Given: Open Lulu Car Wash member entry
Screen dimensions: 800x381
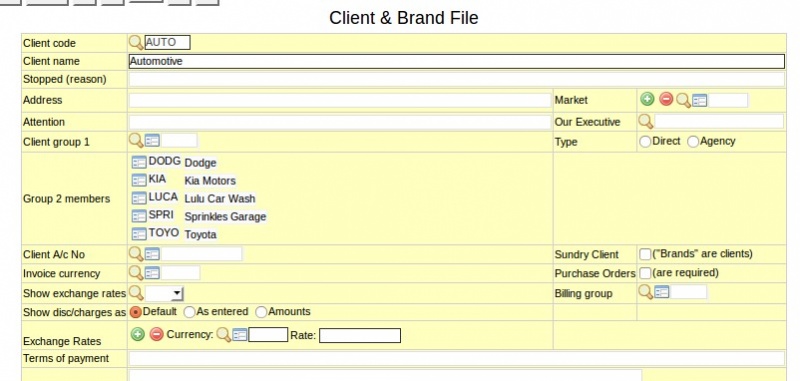Looking at the screenshot, I should [139, 198].
